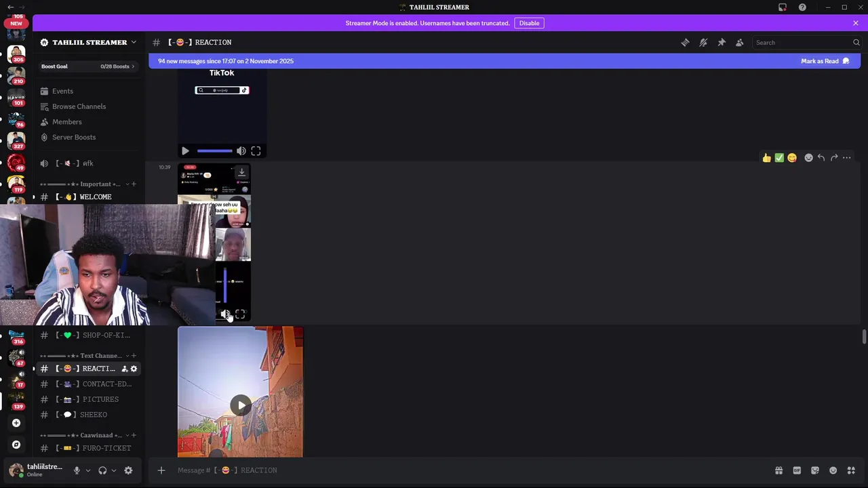868x488 pixels.
Task: Open output device options arrow
Action: 113,470
